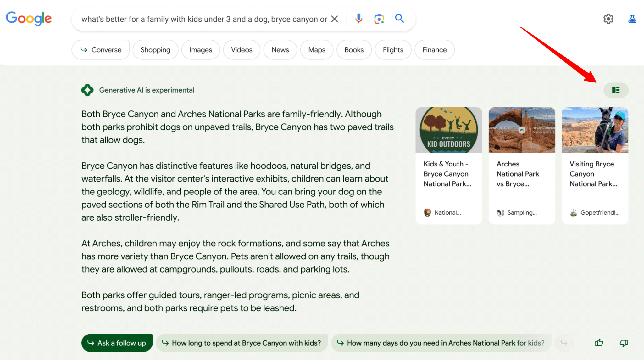Clear the search query with the X
The width and height of the screenshot is (644, 360).
pyautogui.click(x=334, y=19)
